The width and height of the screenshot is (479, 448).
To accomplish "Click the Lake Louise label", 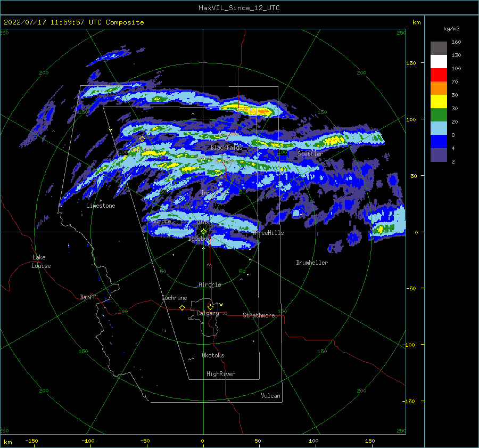I will pyautogui.click(x=41, y=262).
